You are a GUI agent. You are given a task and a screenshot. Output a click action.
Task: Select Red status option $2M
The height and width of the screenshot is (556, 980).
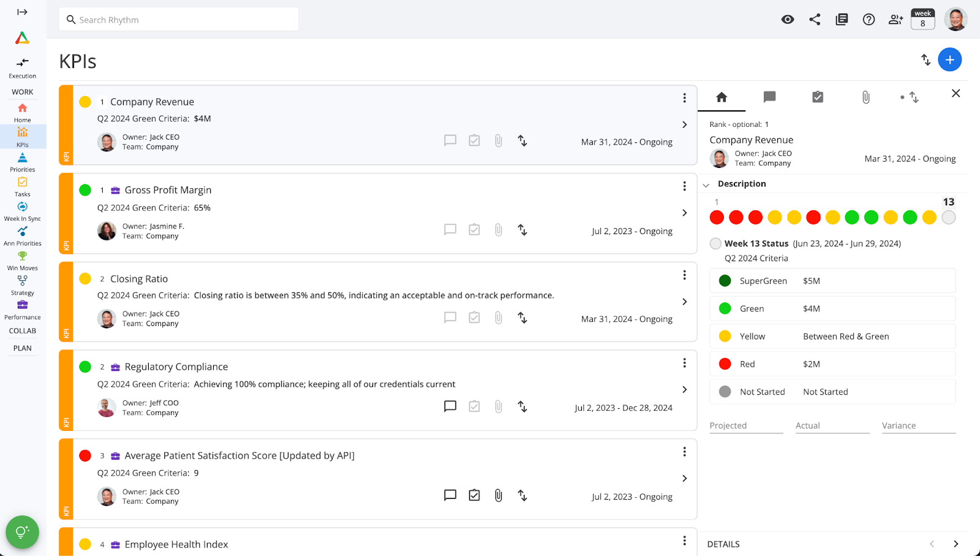tap(832, 364)
